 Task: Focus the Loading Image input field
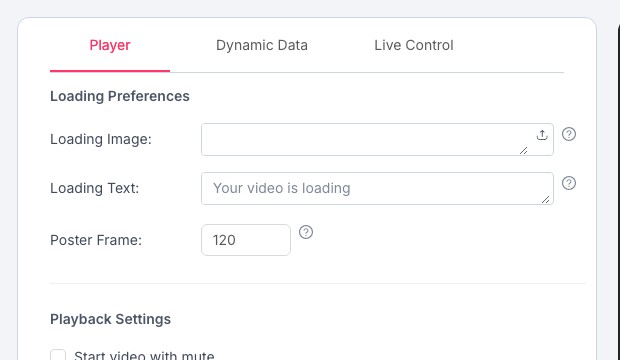377,139
